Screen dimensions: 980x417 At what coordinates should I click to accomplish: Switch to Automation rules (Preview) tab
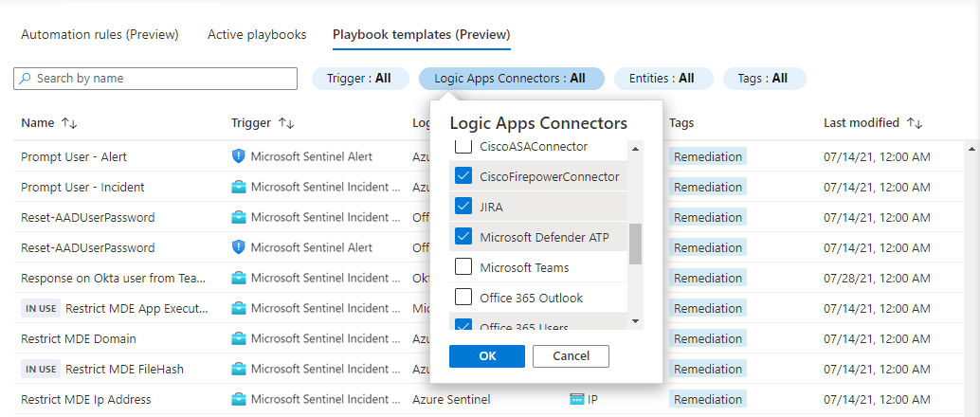pyautogui.click(x=100, y=35)
